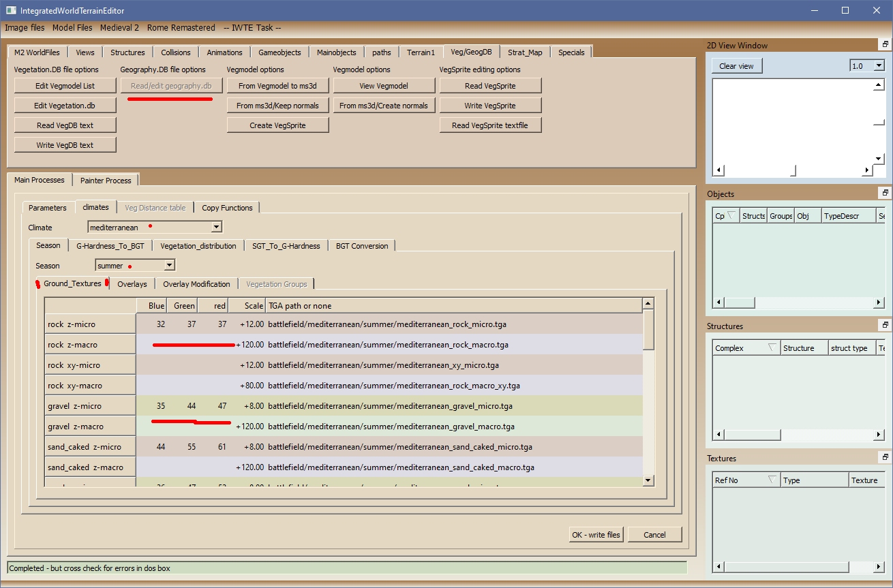Viewport: 893px width, 588px height.
Task: Click the Read VegSprite textfile button
Action: click(x=491, y=125)
